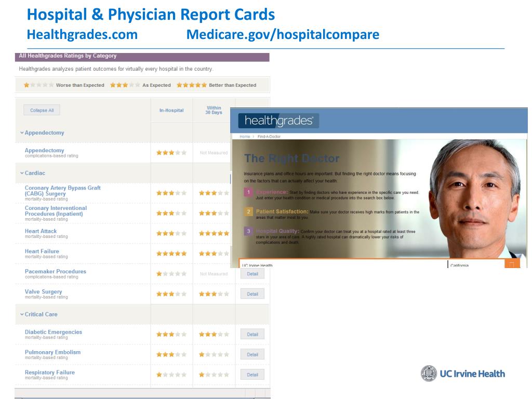
Task: Open the Pacemaker Procedures link
Action: (55, 271)
